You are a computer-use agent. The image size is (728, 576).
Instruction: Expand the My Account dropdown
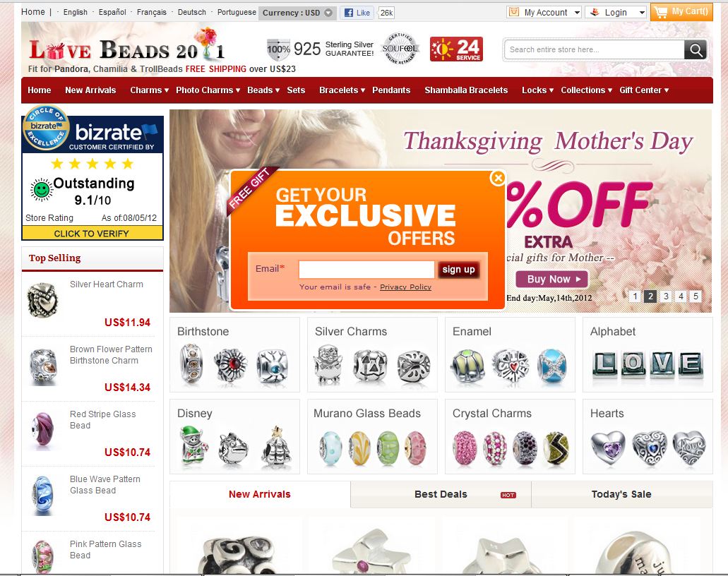544,13
